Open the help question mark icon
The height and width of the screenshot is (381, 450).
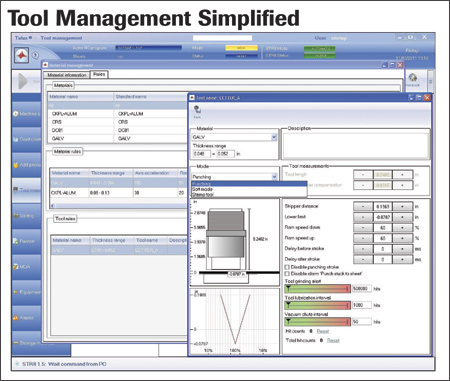[x=35, y=55]
